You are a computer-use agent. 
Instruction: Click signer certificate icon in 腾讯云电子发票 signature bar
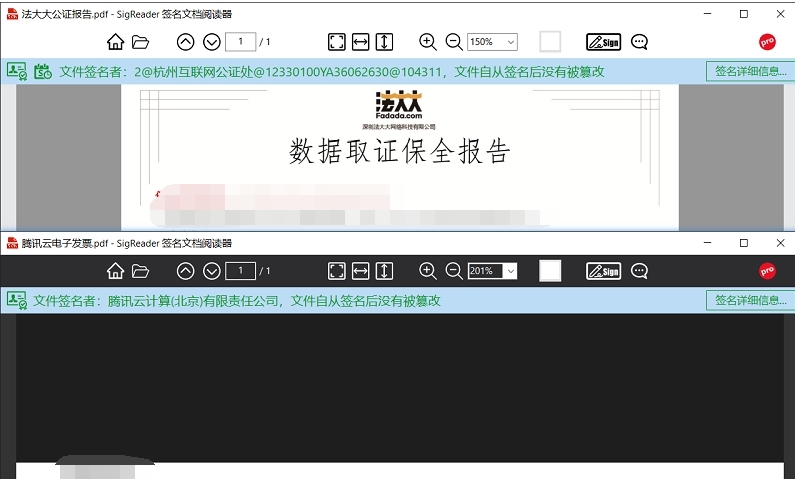pyautogui.click(x=17, y=301)
